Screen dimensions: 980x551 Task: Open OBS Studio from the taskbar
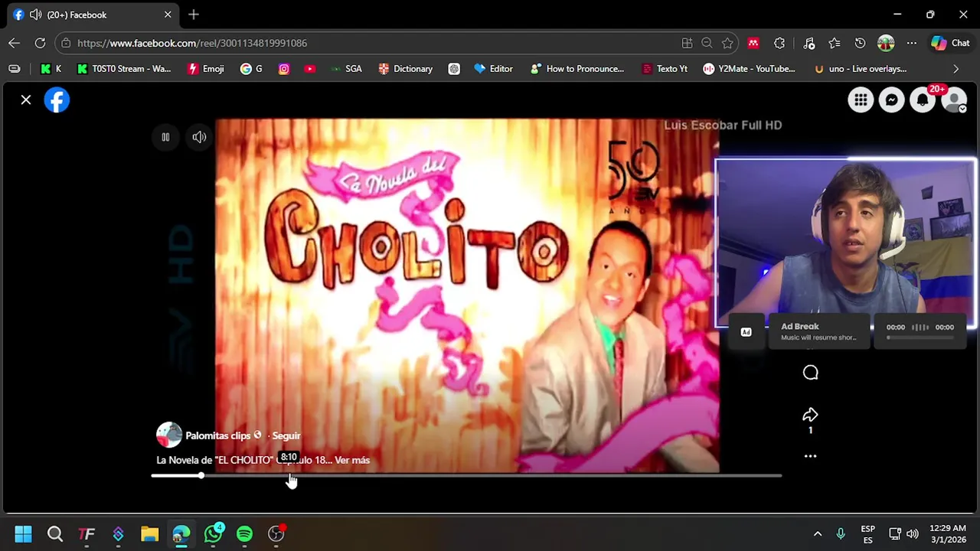(x=276, y=533)
